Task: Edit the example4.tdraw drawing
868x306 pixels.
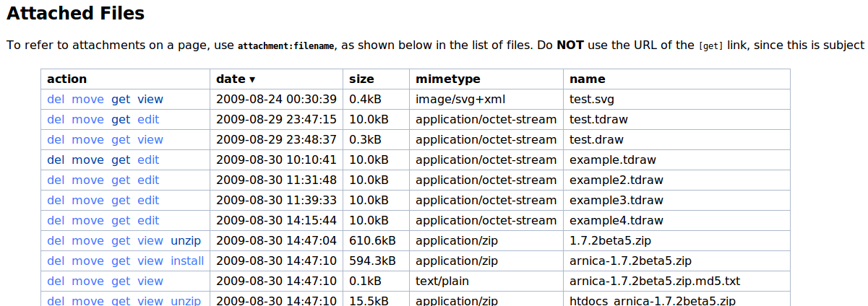Action: coord(148,221)
